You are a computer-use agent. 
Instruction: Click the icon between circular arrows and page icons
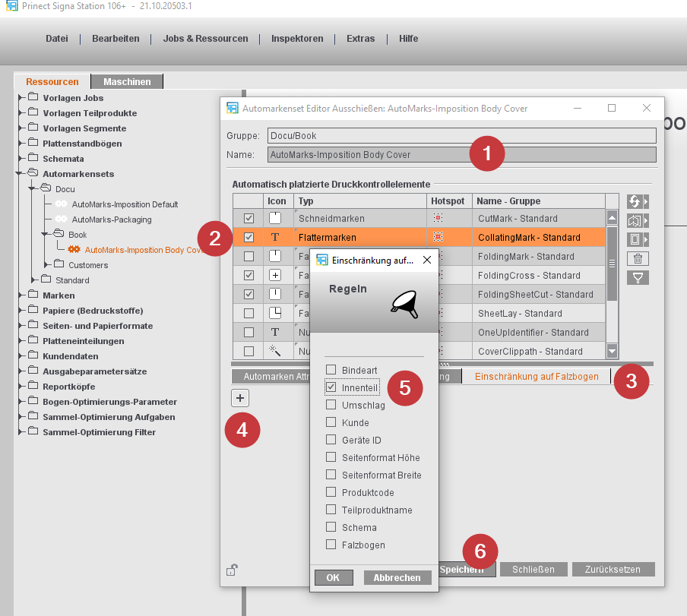click(634, 220)
